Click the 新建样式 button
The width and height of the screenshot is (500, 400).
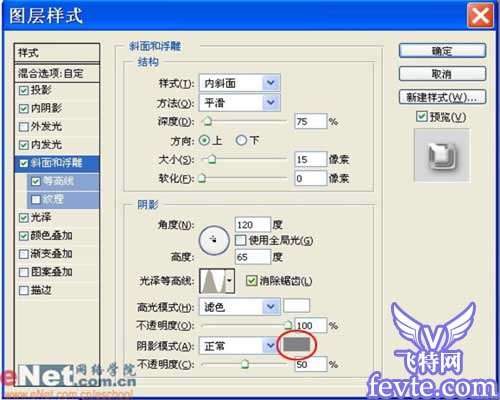coord(442,97)
